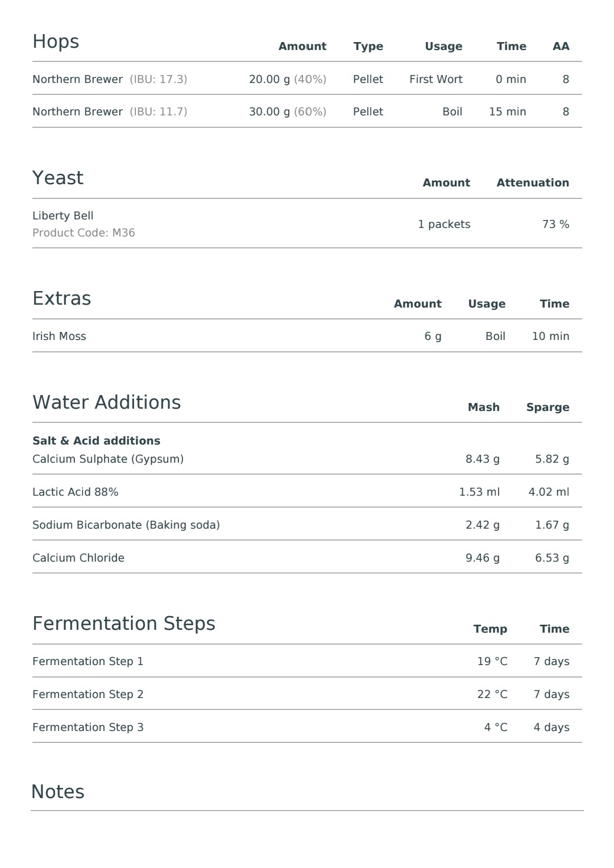
Task: Select the Irish Moss extras row
Action: 307,336
